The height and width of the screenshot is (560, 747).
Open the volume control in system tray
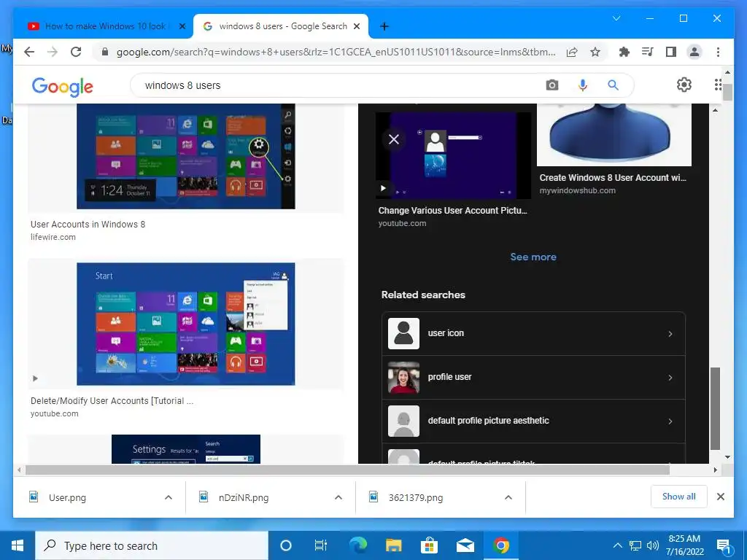coord(653,545)
